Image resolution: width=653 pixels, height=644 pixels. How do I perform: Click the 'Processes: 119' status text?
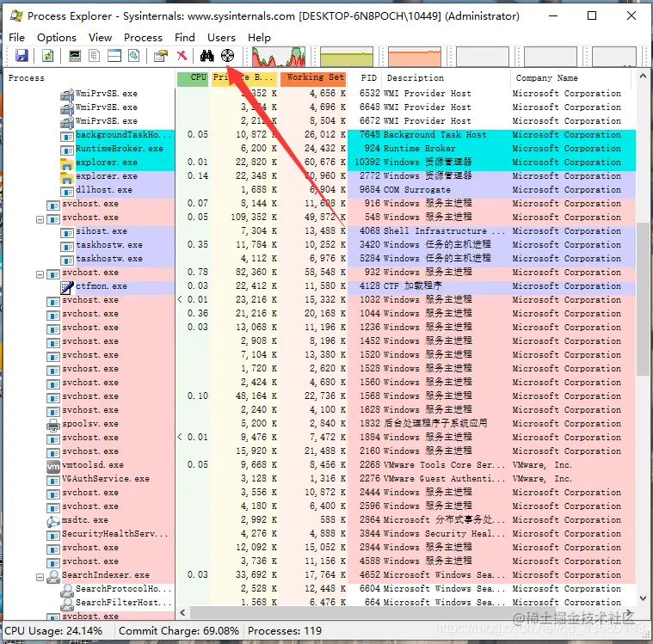[285, 631]
